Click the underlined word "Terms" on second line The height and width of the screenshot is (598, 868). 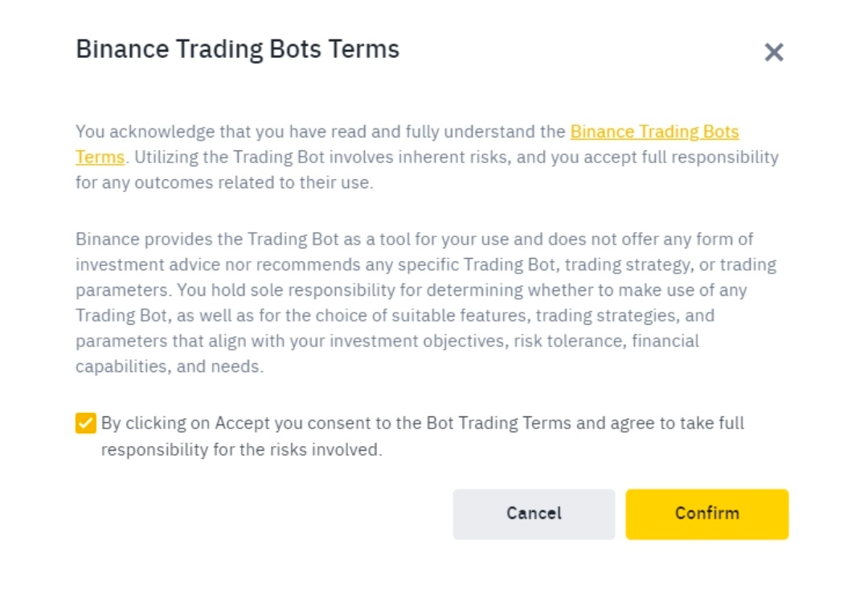pos(100,158)
